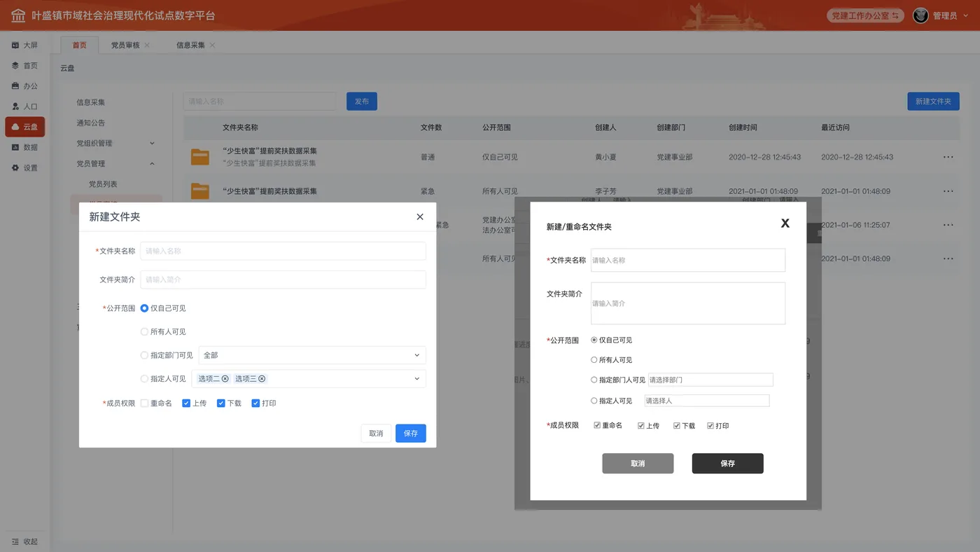Click the platform logo icon in header

(18, 15)
